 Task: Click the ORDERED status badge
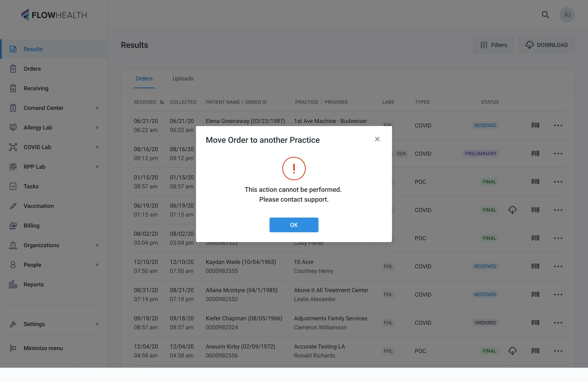(485, 323)
